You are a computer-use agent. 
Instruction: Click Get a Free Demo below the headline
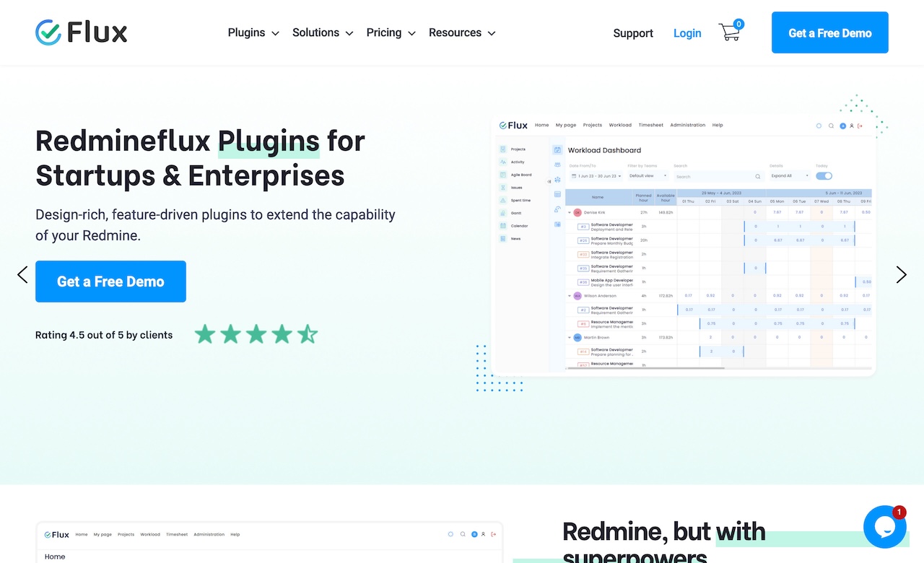[110, 281]
